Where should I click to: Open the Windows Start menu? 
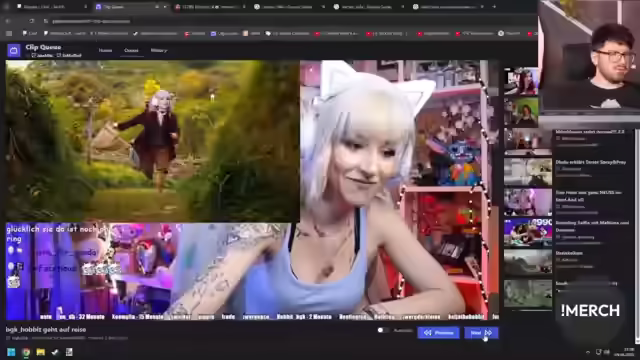[x=11, y=352]
